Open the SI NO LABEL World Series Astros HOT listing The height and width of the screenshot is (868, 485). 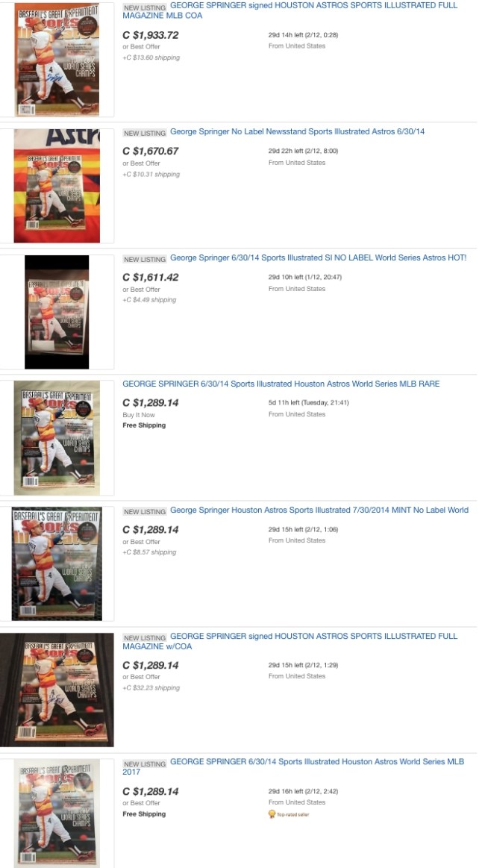[319, 258]
